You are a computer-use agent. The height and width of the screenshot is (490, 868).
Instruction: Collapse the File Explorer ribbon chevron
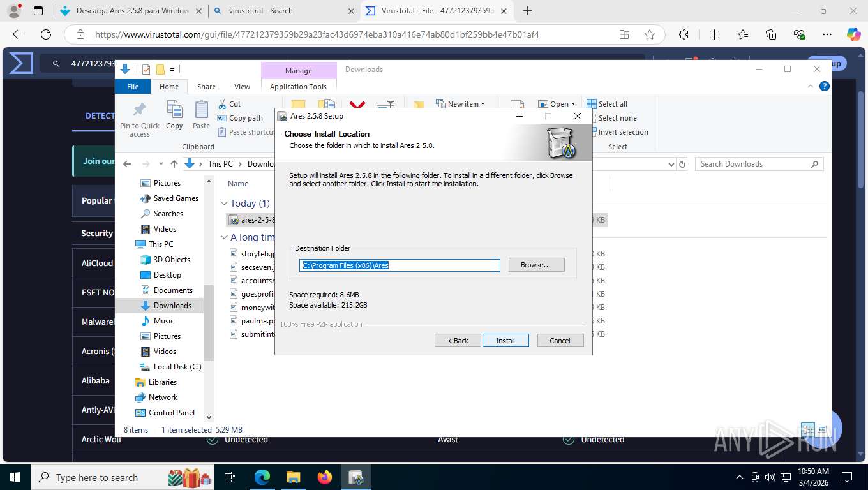[x=811, y=86]
